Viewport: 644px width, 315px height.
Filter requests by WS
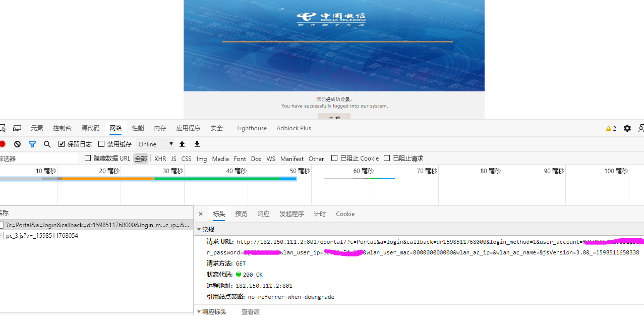(271, 159)
